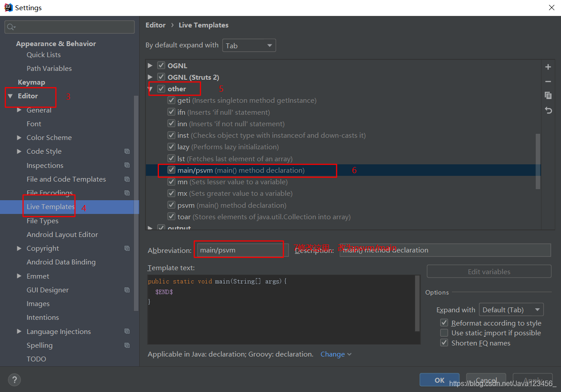Click inside the Template text editor
This screenshot has height=392, width=561.
pos(281,309)
